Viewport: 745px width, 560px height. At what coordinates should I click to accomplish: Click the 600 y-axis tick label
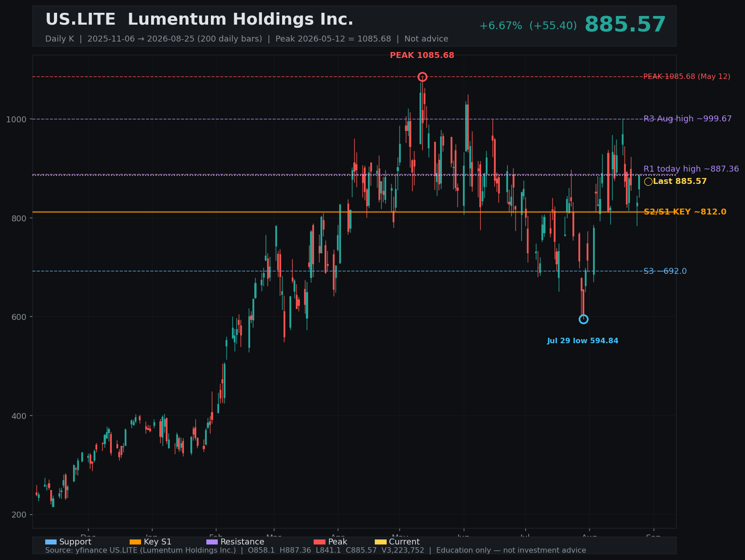(19, 317)
